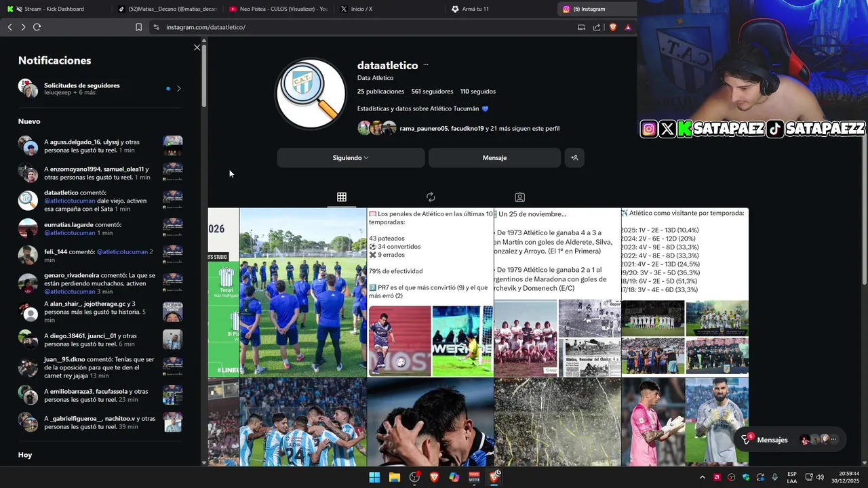Open reel thumbnail beside aguss.delgado_16 notification
Image resolution: width=868 pixels, height=488 pixels.
click(x=172, y=146)
